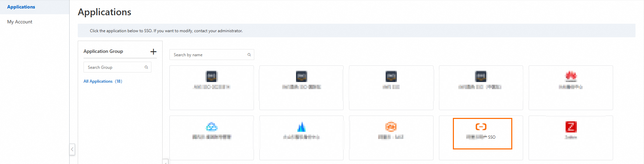
Task: Open the Applications sidebar menu item
Action: [x=35, y=7]
